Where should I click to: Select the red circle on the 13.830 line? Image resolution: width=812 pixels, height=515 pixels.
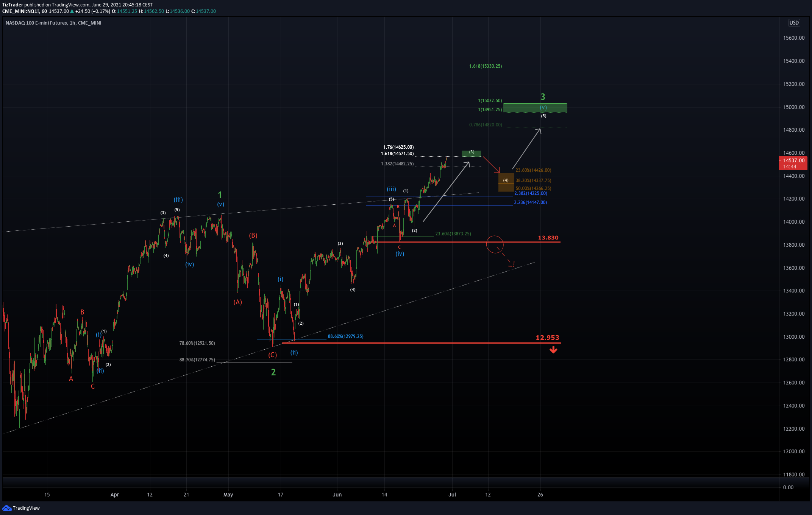coord(495,244)
